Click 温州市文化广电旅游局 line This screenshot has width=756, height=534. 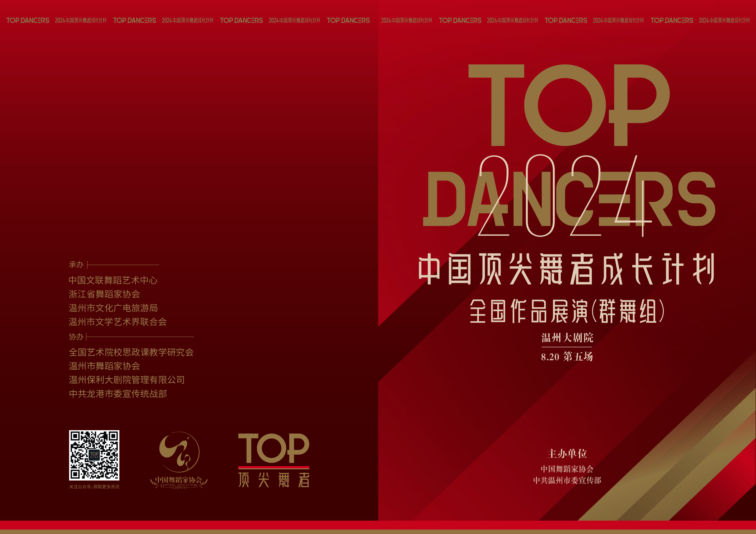pos(113,308)
